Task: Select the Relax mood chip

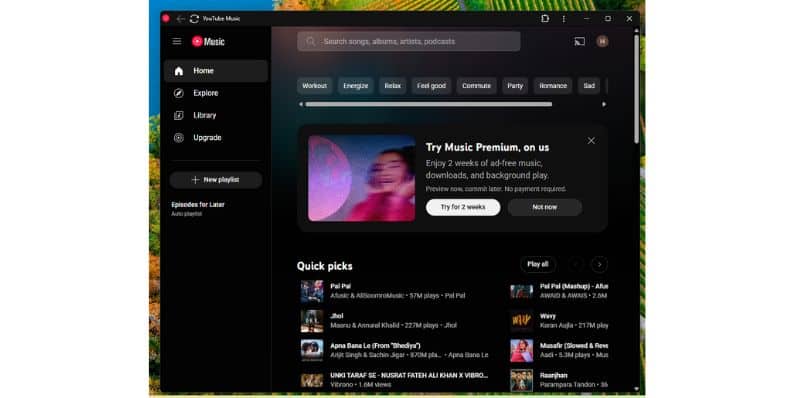Action: 392,86
